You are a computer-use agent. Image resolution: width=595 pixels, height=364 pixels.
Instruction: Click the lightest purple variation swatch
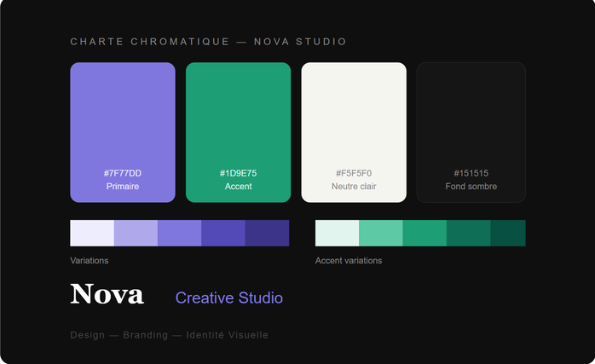coord(92,233)
